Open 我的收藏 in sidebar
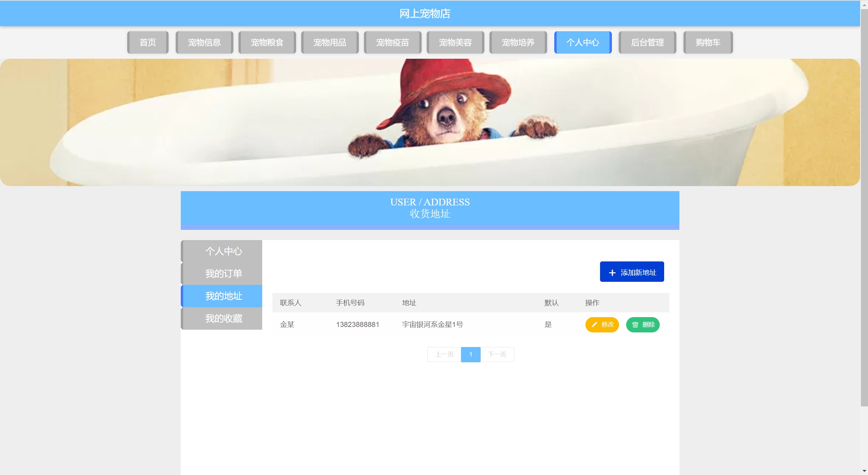This screenshot has width=868, height=475. tap(223, 318)
